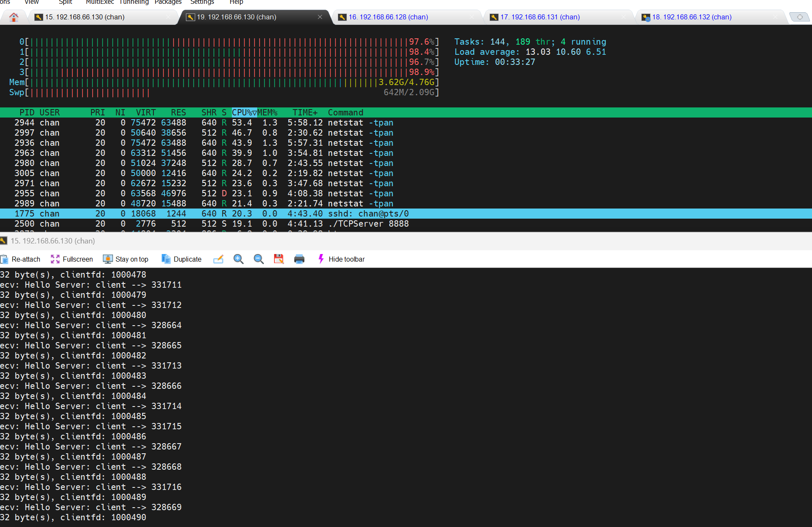Open the Tunneling menu

[x=134, y=2]
